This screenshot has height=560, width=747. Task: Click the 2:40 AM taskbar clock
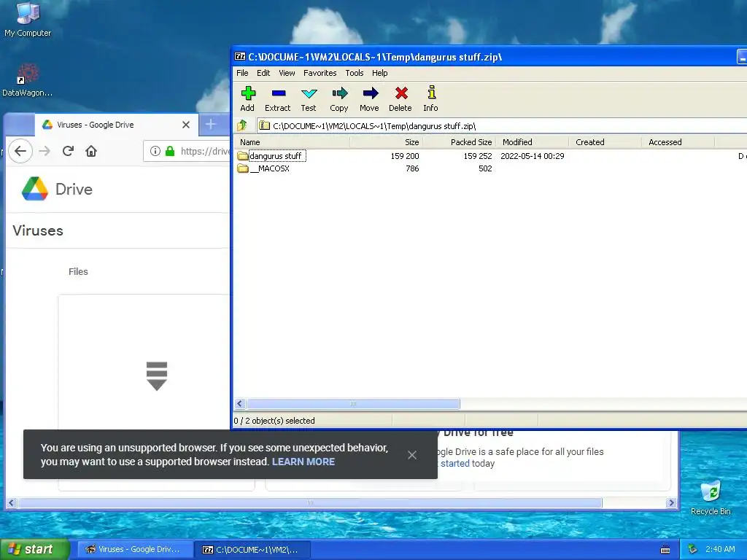pyautogui.click(x=720, y=549)
